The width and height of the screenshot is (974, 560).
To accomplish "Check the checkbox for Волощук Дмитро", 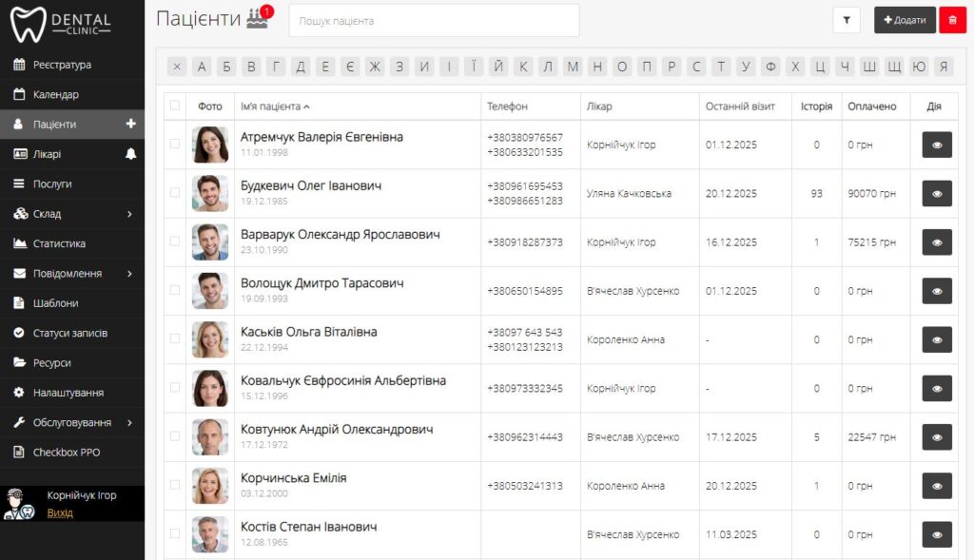I will (x=174, y=290).
